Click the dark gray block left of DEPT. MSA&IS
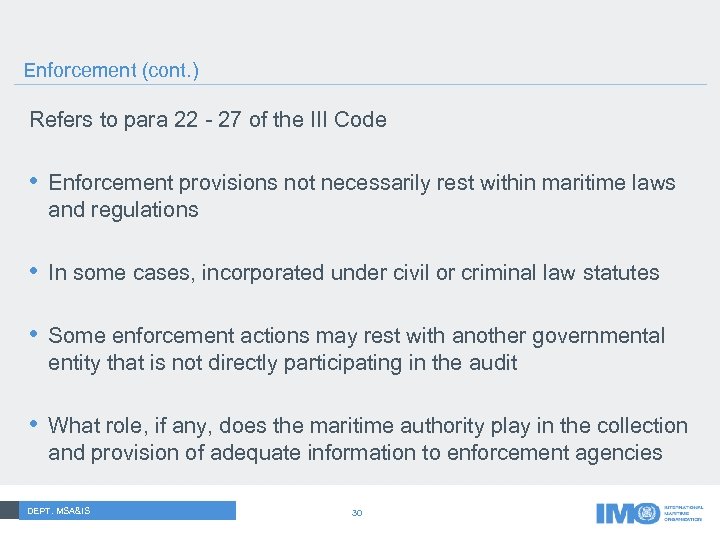 pos(10,511)
